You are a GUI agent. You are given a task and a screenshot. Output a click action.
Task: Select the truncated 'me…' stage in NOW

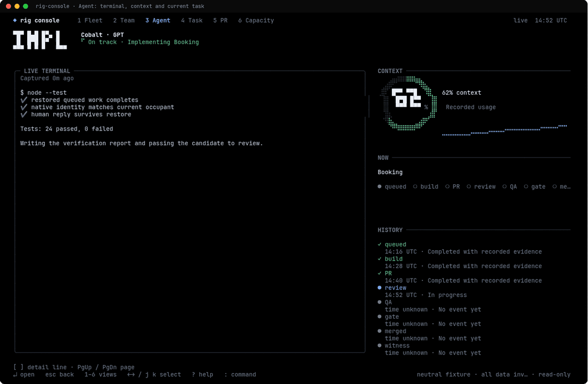pos(561,186)
